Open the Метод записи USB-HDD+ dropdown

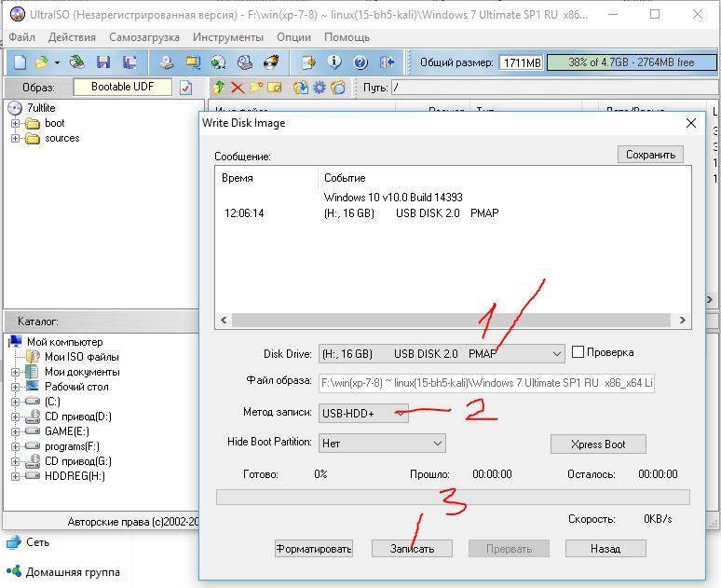[x=363, y=413]
